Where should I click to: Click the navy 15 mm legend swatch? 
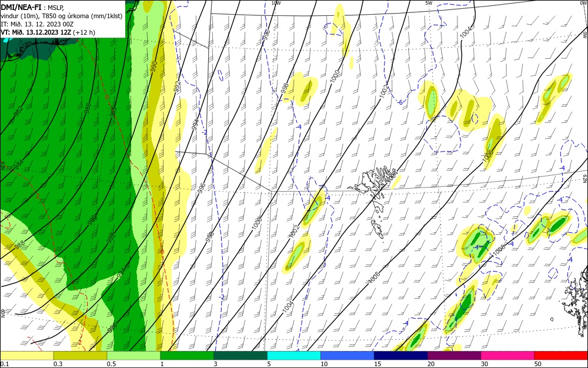[401, 356]
